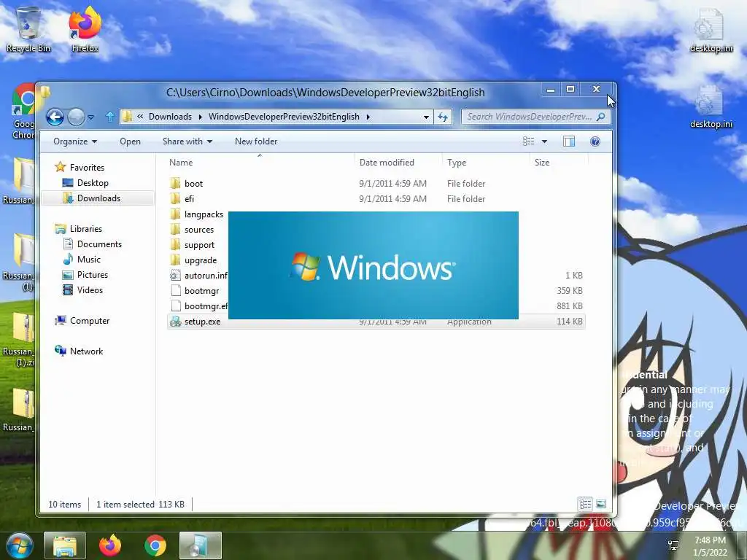Open the Start menu

pyautogui.click(x=20, y=545)
